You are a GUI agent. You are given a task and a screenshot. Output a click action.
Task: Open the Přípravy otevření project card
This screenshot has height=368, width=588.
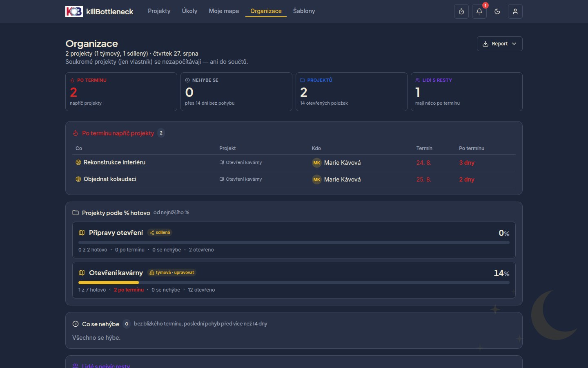coord(294,240)
